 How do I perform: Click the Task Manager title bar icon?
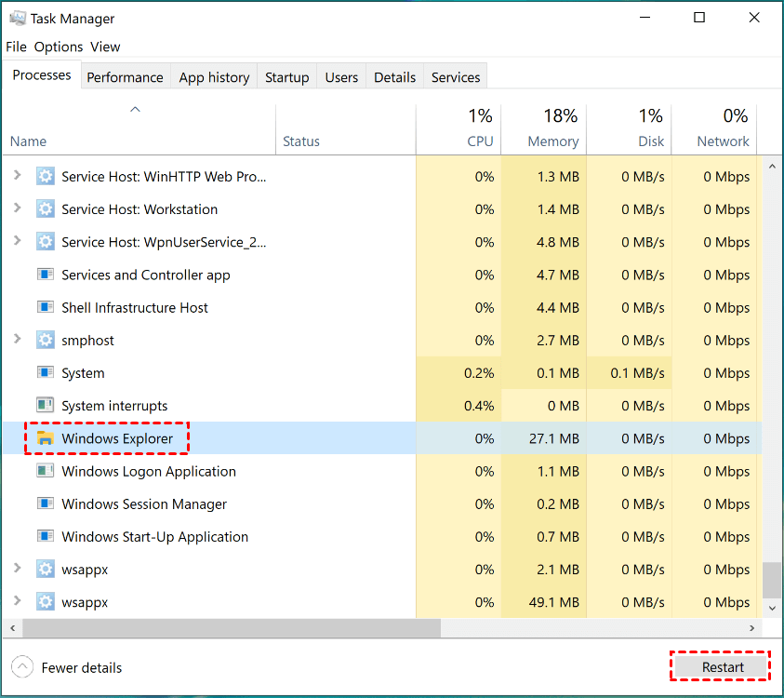17,18
